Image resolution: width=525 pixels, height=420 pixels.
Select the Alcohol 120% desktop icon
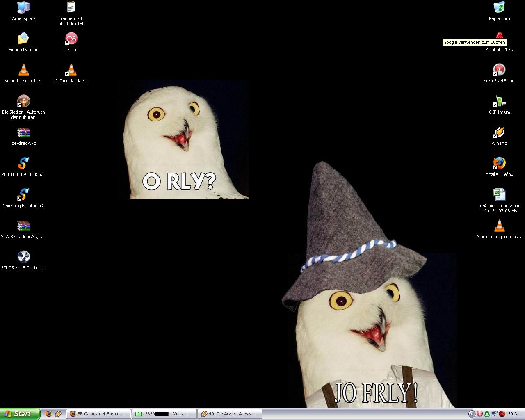[499, 42]
